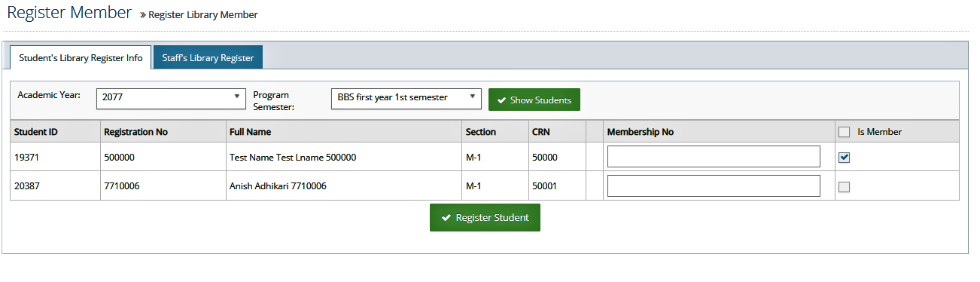This screenshot has width=980, height=282.
Task: Click registration number 7710006 cell
Action: click(x=163, y=186)
